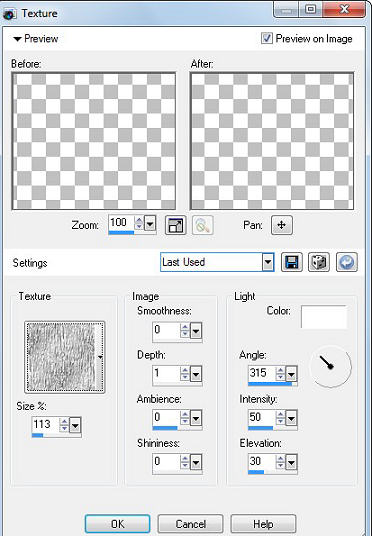Click the Zoom value field showing 100
Image resolution: width=372 pixels, height=536 pixels.
[x=122, y=223]
